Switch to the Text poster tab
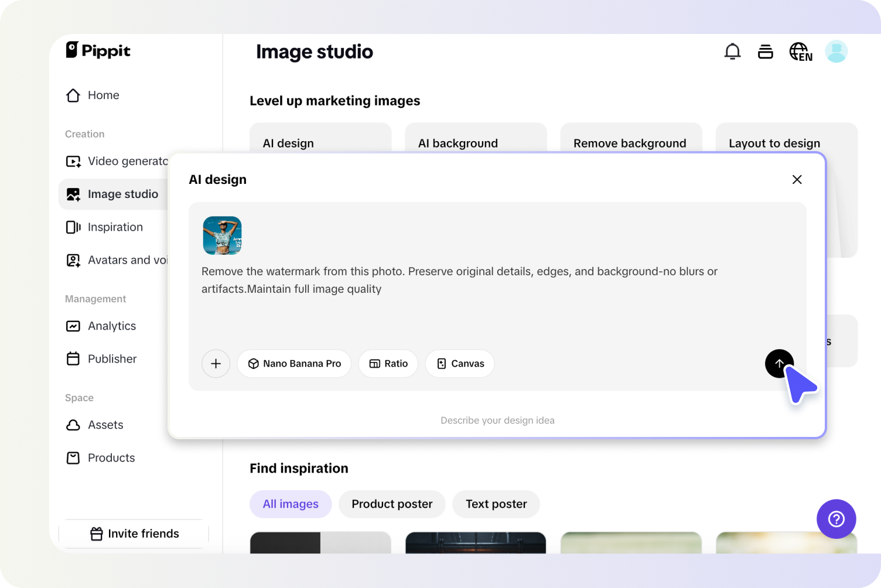The height and width of the screenshot is (588, 881). pyautogui.click(x=496, y=504)
